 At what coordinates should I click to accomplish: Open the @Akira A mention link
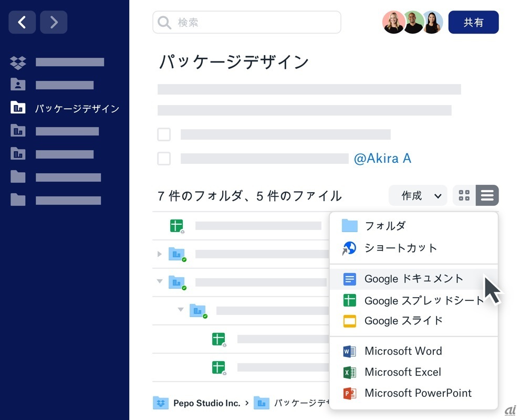pos(382,159)
